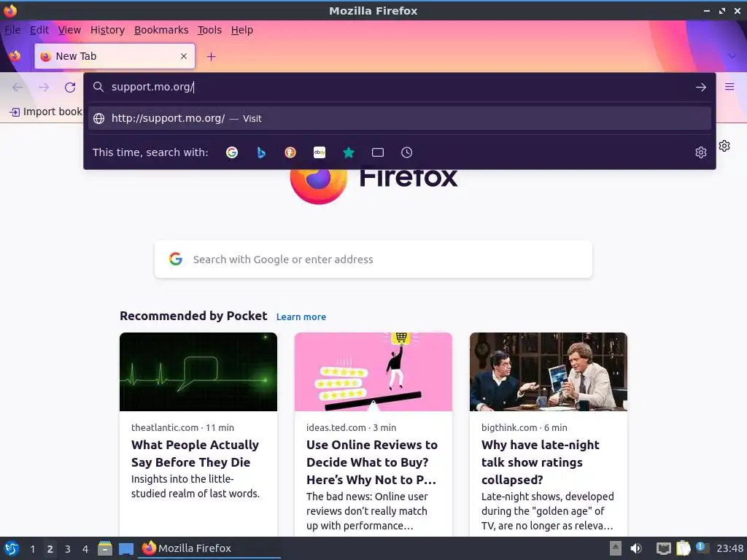Image resolution: width=747 pixels, height=560 pixels.
Task: Open search settings gear in URL dropdown
Action: (x=701, y=152)
